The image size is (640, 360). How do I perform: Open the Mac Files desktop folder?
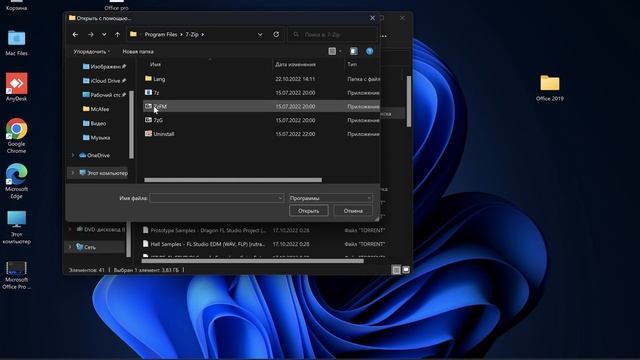click(x=16, y=43)
